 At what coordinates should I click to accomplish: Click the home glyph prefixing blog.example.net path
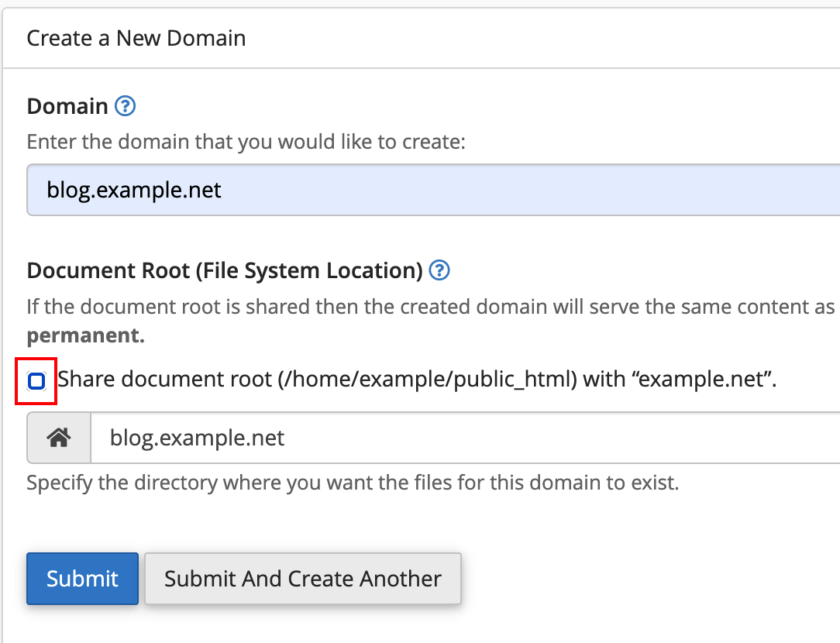(x=58, y=438)
